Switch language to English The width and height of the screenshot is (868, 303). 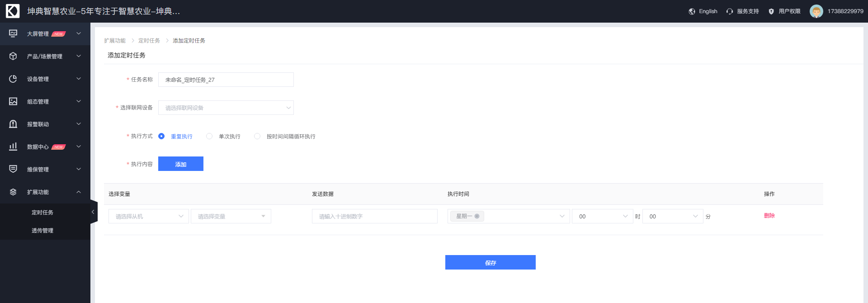click(708, 11)
